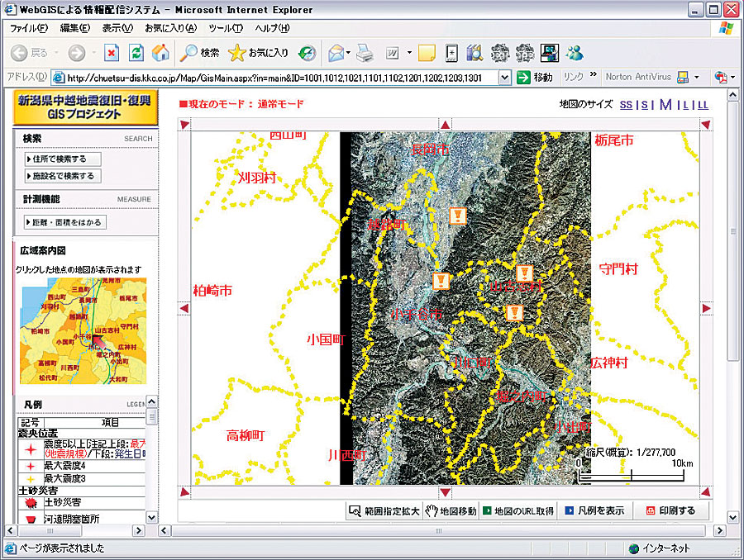
Task: Click page vertical scrollbar down arrow
Action: (x=733, y=517)
